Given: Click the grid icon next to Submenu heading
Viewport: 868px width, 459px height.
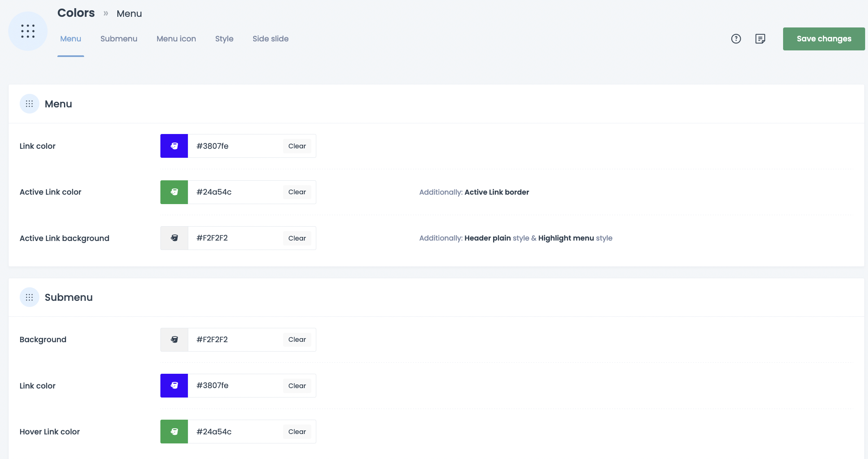Looking at the screenshot, I should pyautogui.click(x=30, y=297).
